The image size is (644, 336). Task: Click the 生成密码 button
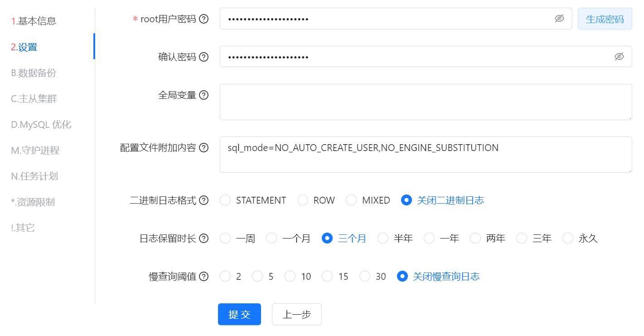tap(605, 19)
